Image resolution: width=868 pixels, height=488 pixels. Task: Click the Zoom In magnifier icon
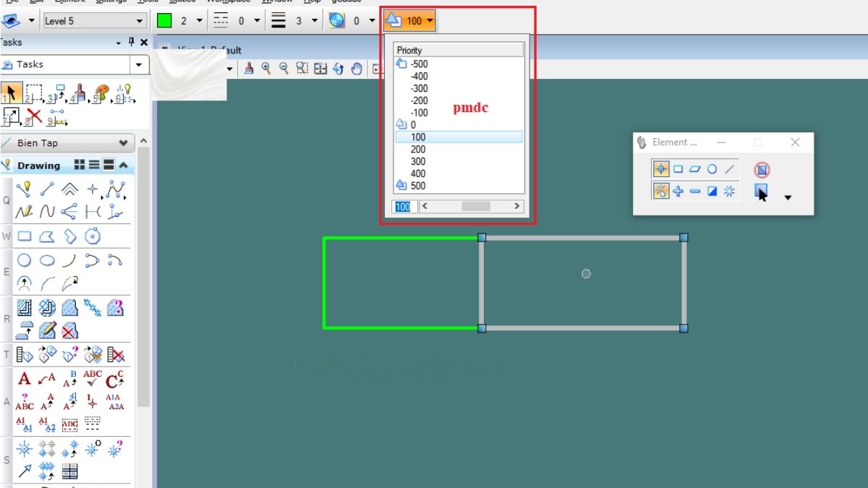(266, 69)
